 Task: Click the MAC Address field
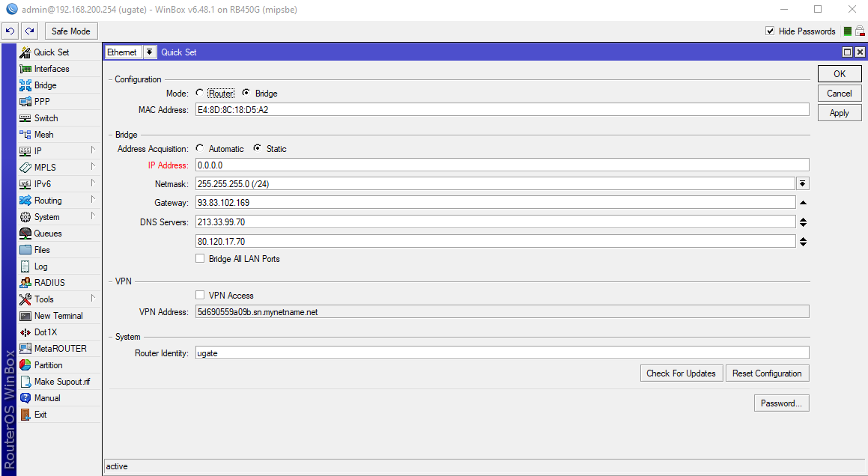click(502, 109)
